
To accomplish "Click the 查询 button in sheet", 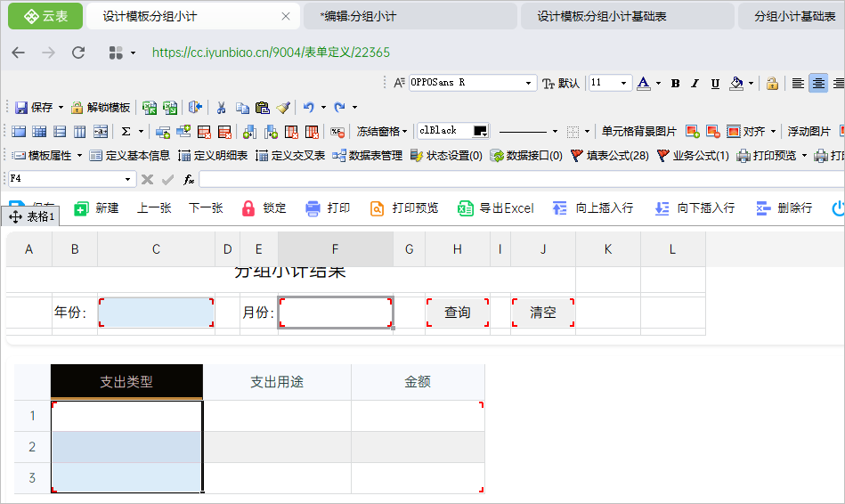I will (458, 313).
